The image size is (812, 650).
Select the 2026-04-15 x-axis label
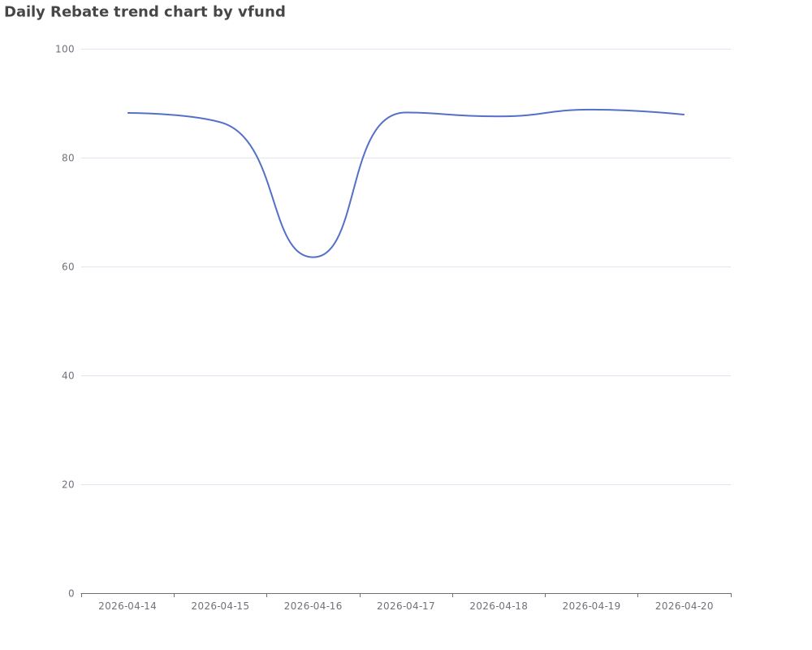(220, 606)
